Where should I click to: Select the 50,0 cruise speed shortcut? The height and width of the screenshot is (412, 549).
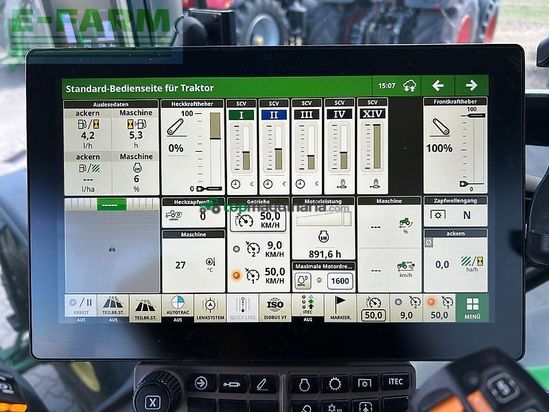(373, 308)
